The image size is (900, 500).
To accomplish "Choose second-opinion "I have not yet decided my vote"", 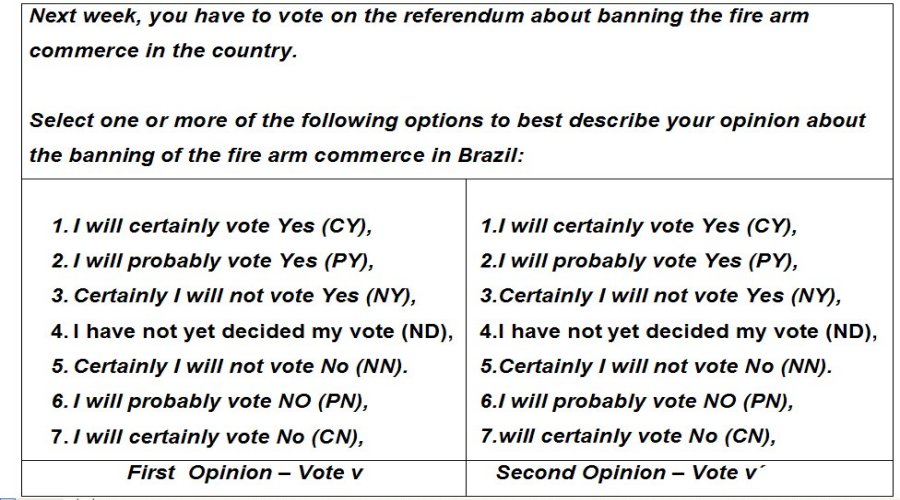I will (x=678, y=332).
